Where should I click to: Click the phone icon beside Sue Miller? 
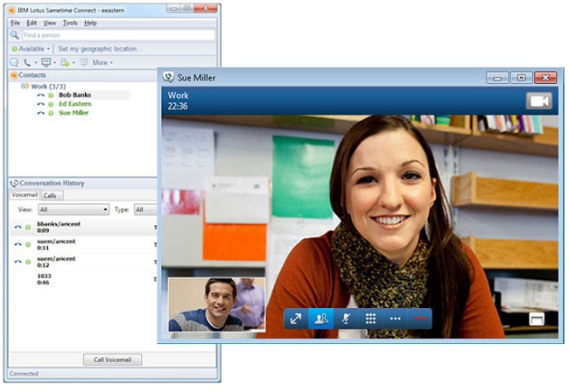click(40, 113)
